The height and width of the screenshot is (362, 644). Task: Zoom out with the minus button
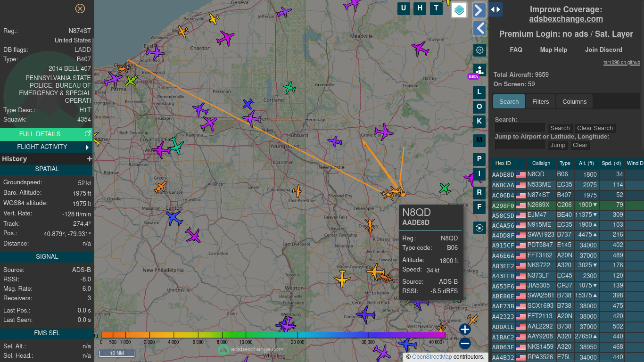465,344
